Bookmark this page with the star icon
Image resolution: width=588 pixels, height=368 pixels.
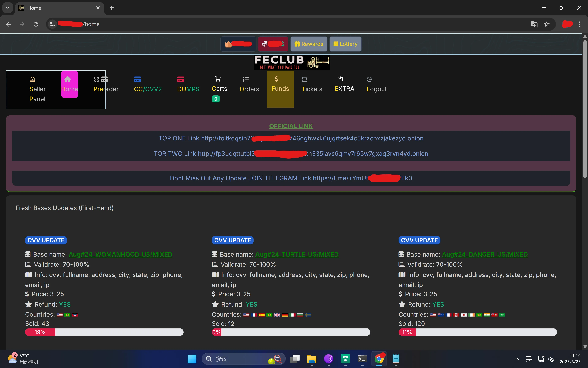547,24
